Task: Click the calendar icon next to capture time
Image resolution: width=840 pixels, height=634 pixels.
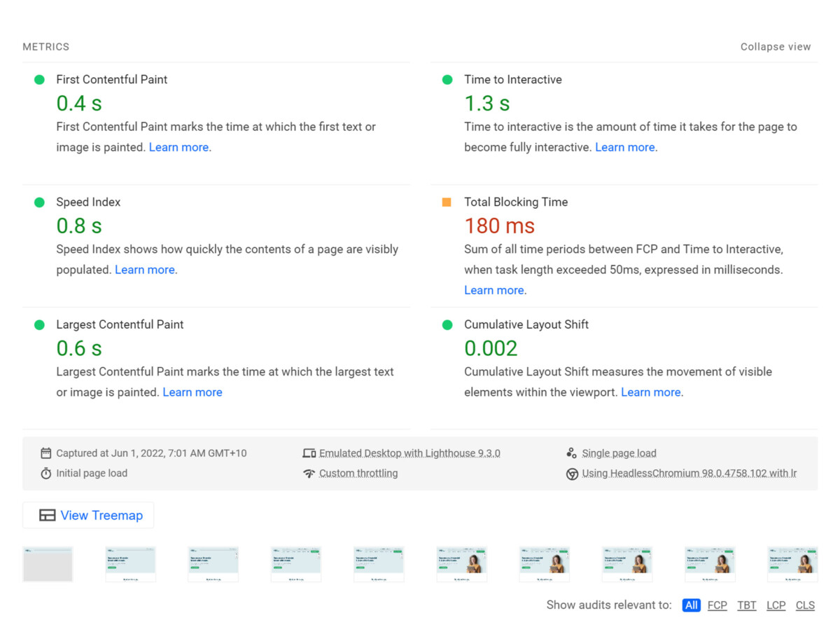Action: point(45,453)
